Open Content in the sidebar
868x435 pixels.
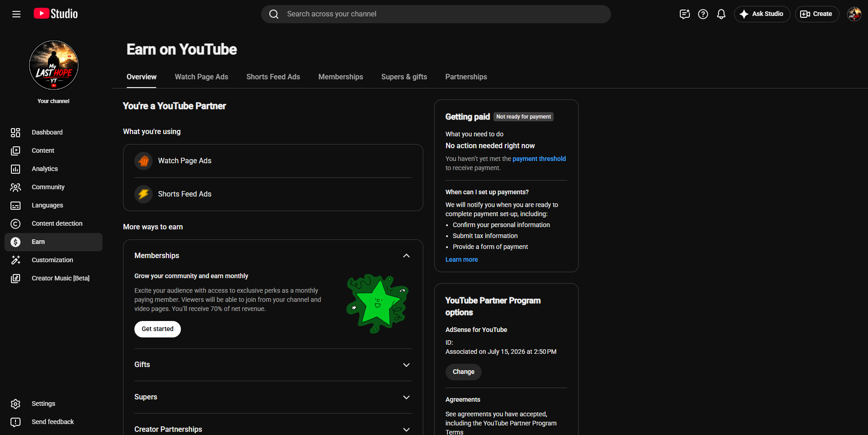point(53,150)
